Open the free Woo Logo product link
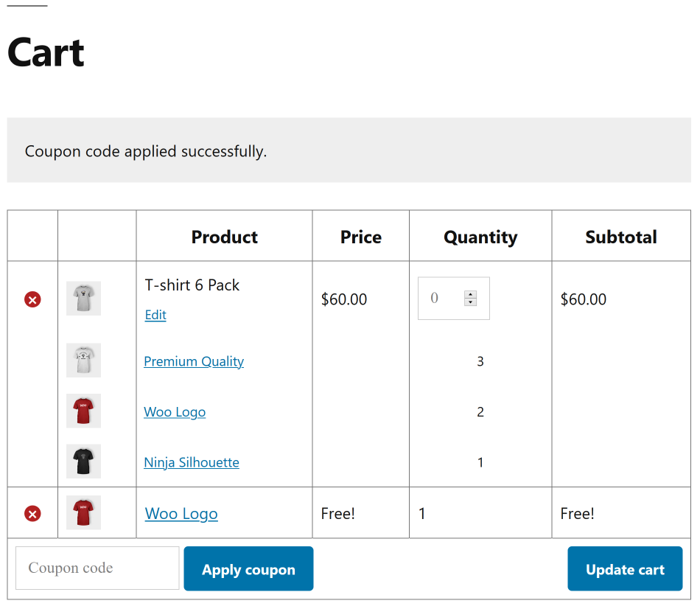 [x=181, y=514]
